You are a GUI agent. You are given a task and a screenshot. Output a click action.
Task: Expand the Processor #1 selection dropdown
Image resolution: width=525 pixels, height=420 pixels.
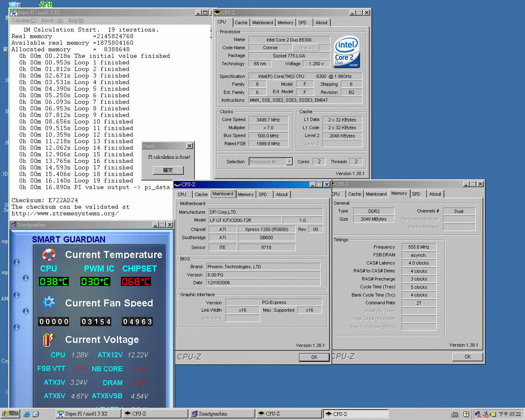click(289, 162)
